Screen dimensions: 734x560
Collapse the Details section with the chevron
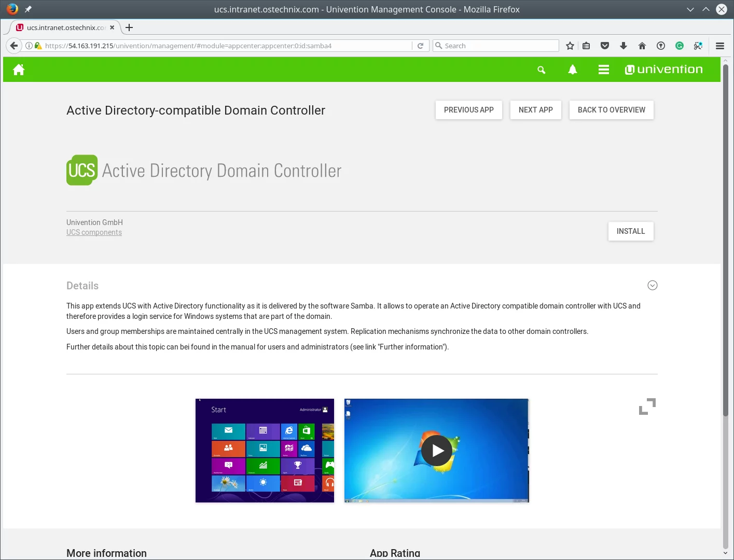pos(653,285)
